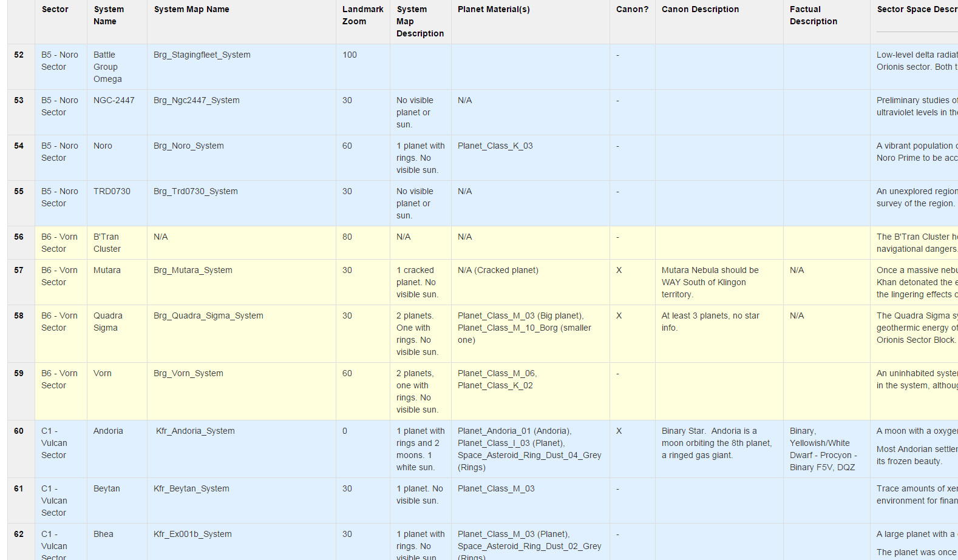Click the Binary Star canon description cell

coord(719,449)
